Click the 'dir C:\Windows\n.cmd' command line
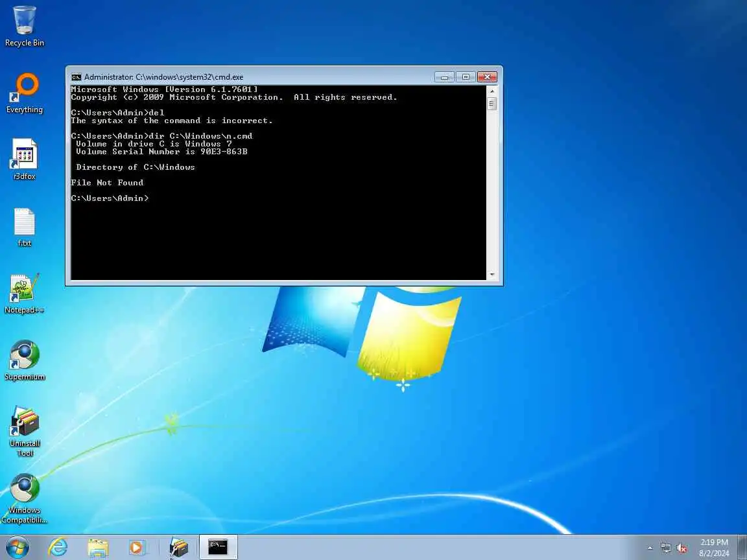This screenshot has width=747, height=560. pyautogui.click(x=162, y=136)
